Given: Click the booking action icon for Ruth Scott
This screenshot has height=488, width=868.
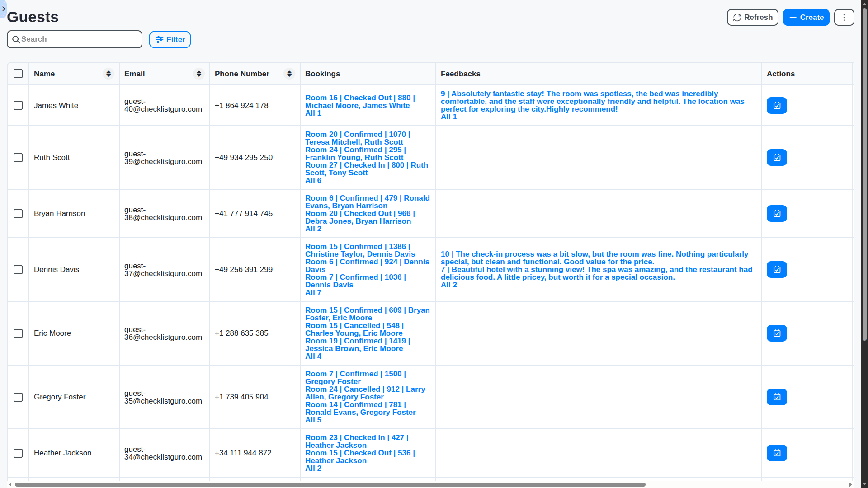Looking at the screenshot, I should click(x=777, y=158).
